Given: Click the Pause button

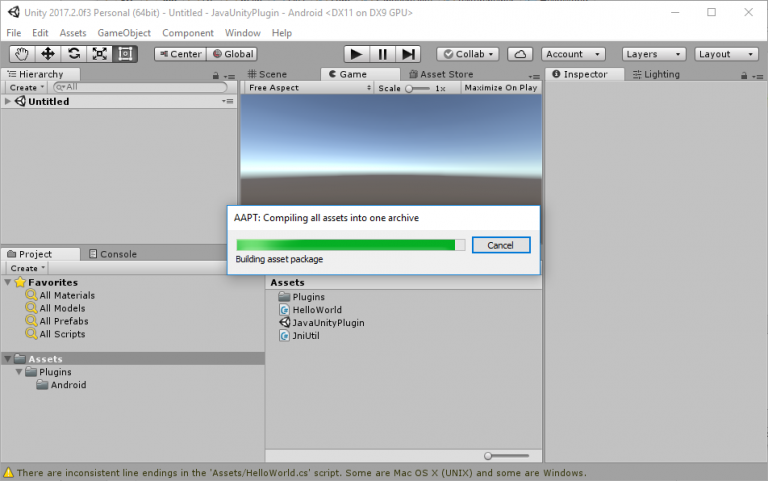Looking at the screenshot, I should pos(382,54).
